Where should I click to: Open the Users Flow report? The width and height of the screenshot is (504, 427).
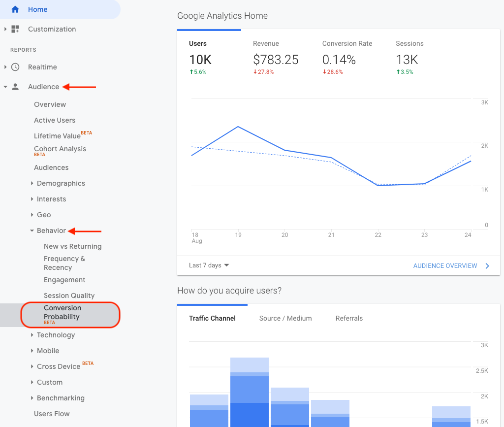tap(51, 414)
